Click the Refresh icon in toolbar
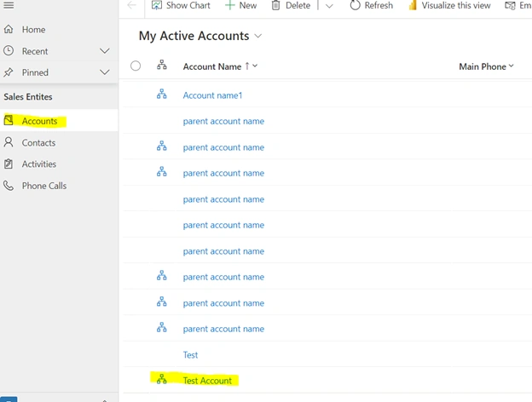 (x=355, y=5)
